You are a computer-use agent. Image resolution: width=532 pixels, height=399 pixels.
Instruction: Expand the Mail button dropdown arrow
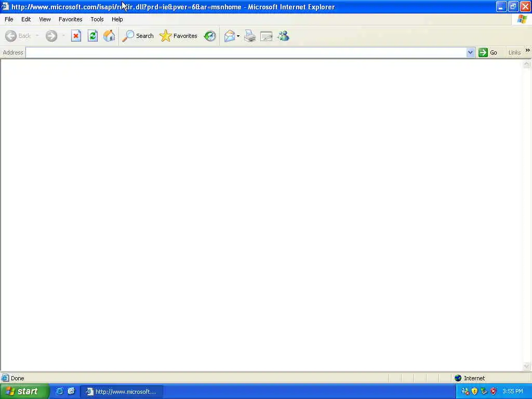[x=238, y=36]
